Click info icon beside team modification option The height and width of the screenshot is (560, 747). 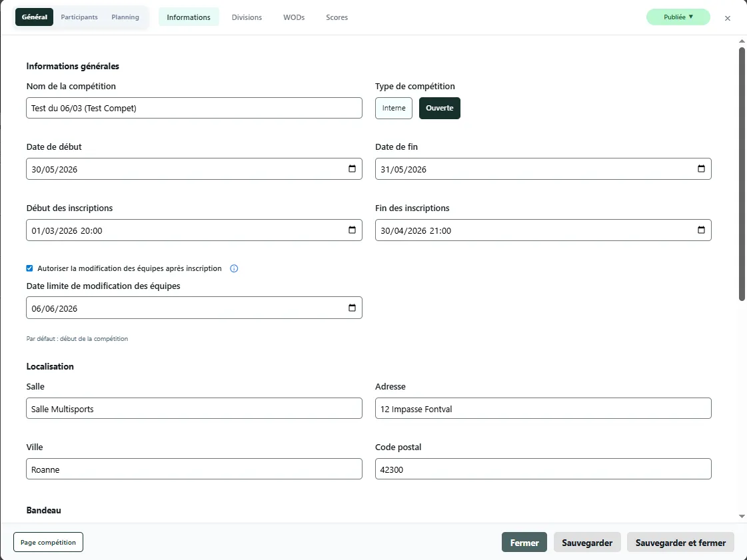coord(234,269)
